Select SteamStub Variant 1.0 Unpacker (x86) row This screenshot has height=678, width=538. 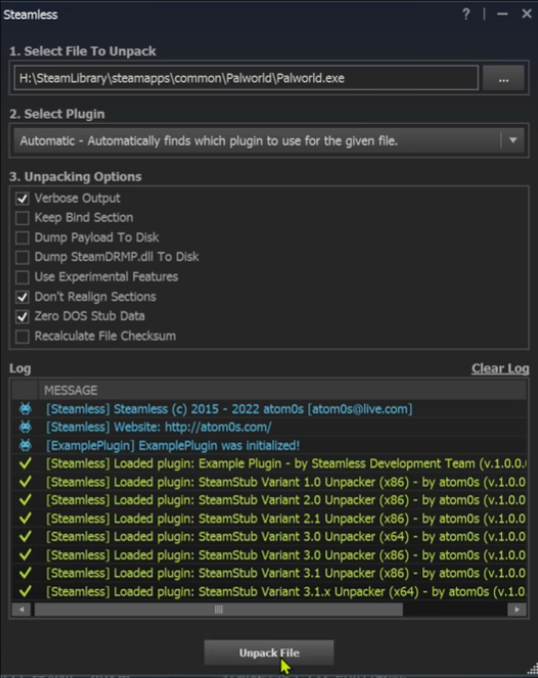point(269,482)
